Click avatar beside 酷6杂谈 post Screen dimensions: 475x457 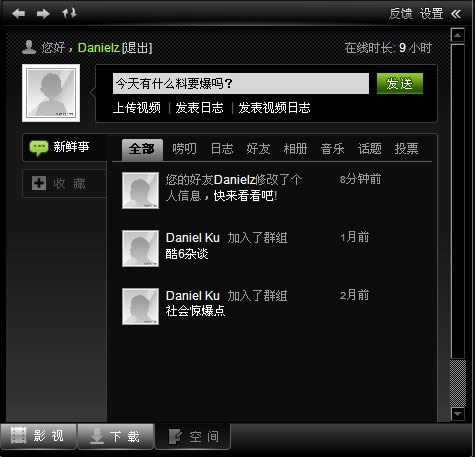coord(140,248)
